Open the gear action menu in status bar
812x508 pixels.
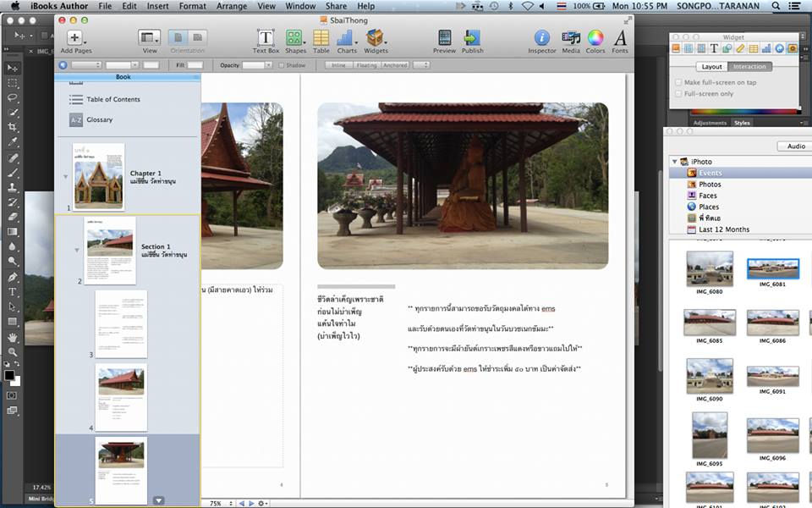click(x=262, y=503)
